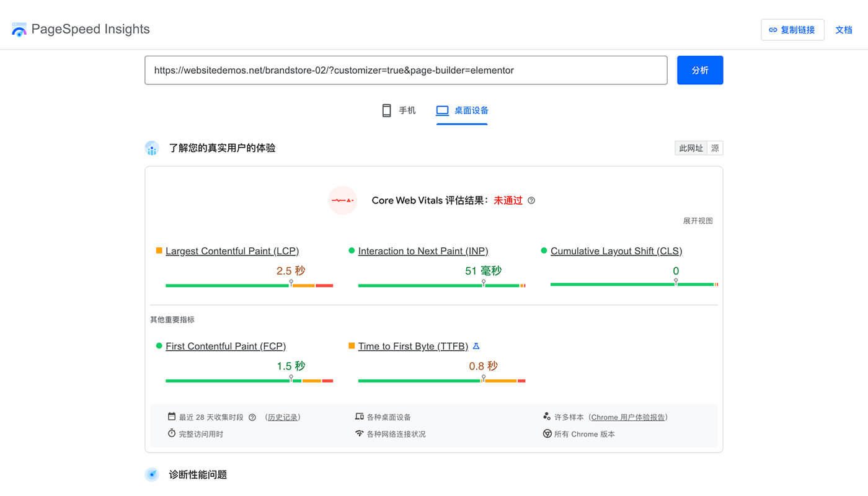The image size is (868, 496).
Task: Click the 完整访问用时 text
Action: pyautogui.click(x=201, y=434)
